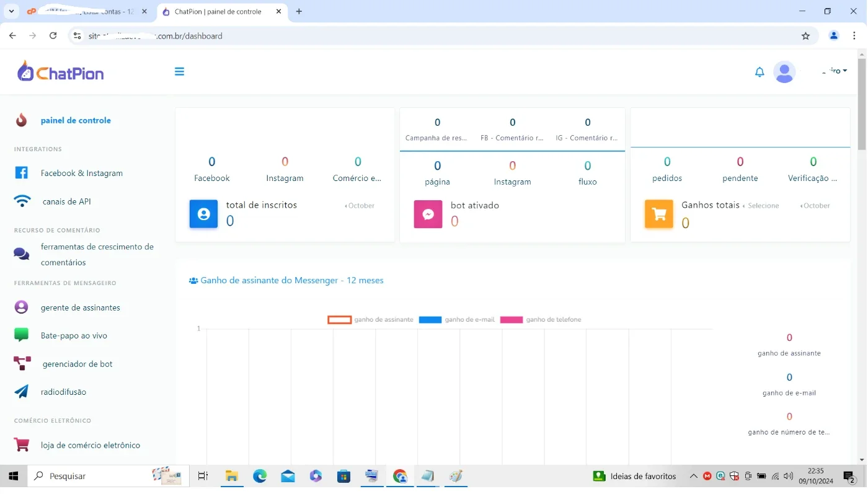Select painel de controle menu item
The height and width of the screenshot is (494, 868).
pos(76,120)
